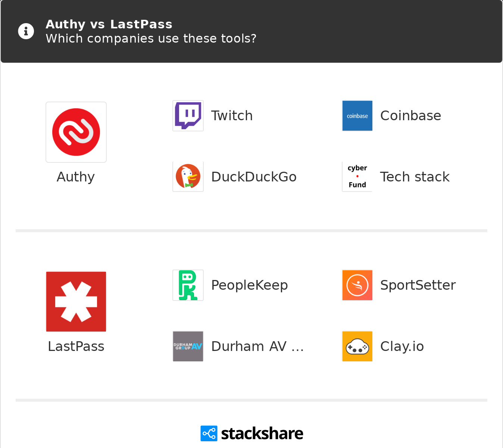The image size is (503, 448).
Task: Open the Durham AV Group logo
Action: [188, 346]
